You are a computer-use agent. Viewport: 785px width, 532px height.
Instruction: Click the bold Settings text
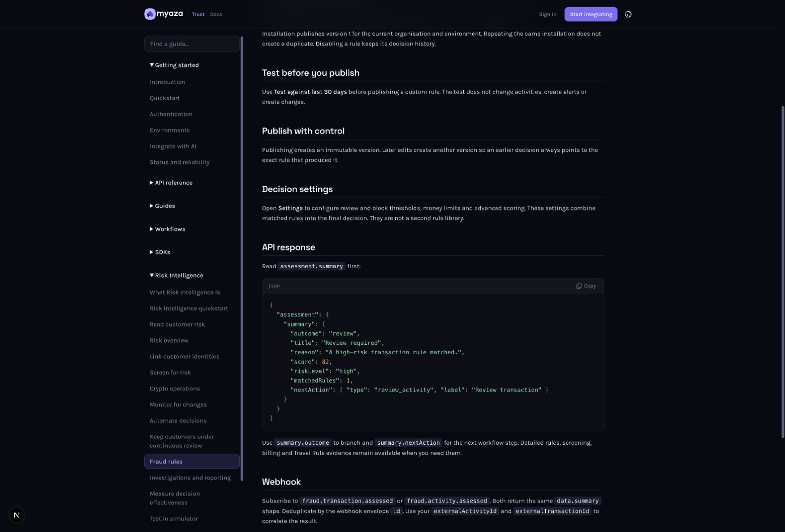[290, 208]
